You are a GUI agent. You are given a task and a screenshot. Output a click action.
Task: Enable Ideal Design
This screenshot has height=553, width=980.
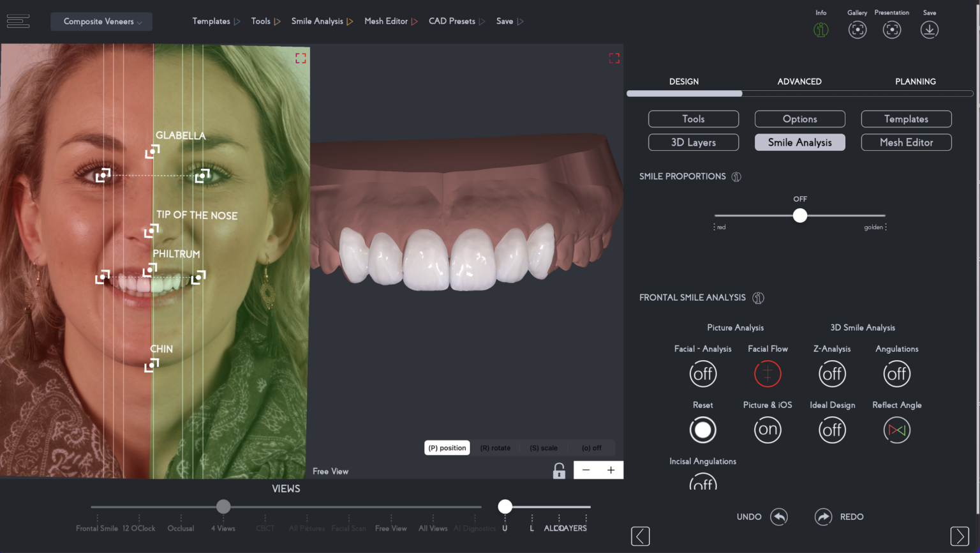click(x=832, y=430)
